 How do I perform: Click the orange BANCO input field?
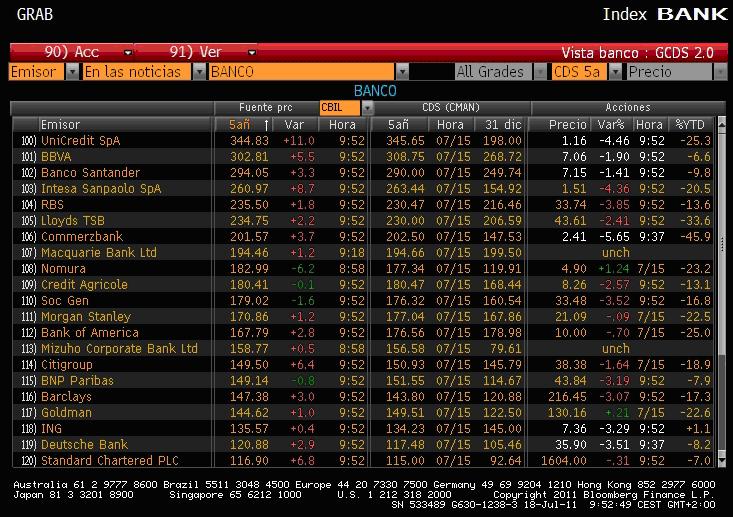coord(302,72)
